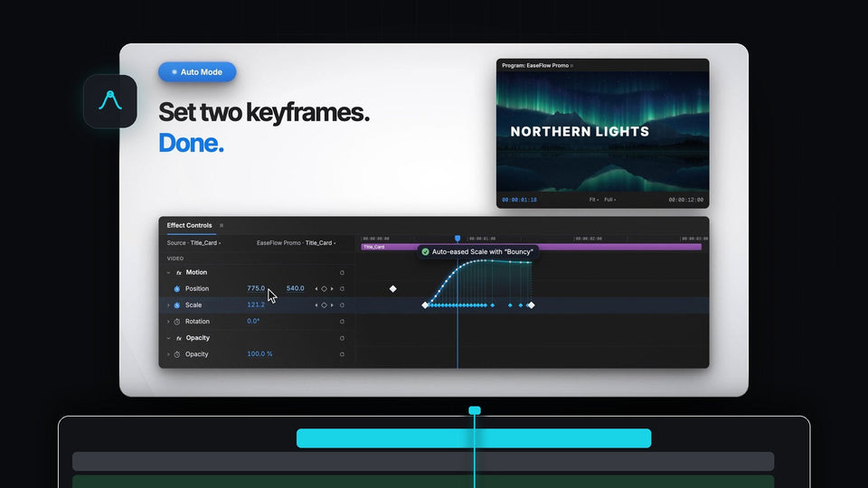Expand the Rotation property
Image resolution: width=868 pixels, height=488 pixels.
(x=168, y=322)
